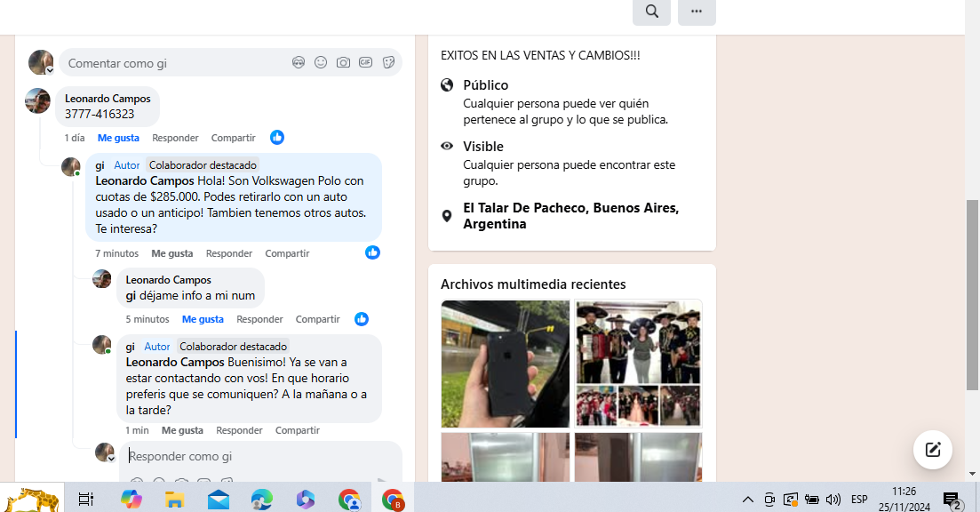Open the black iPhone photo thumbnail
This screenshot has width=980, height=512.
pos(505,364)
